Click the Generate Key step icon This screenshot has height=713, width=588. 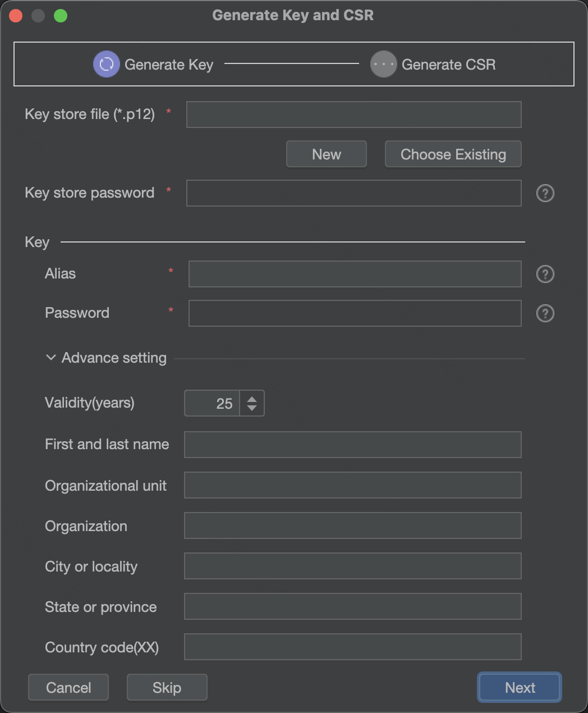pyautogui.click(x=106, y=64)
